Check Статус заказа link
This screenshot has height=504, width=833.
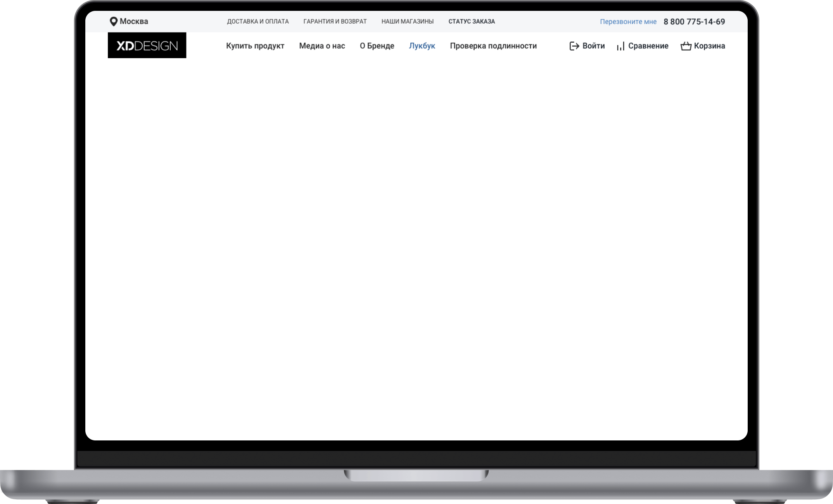(x=472, y=22)
